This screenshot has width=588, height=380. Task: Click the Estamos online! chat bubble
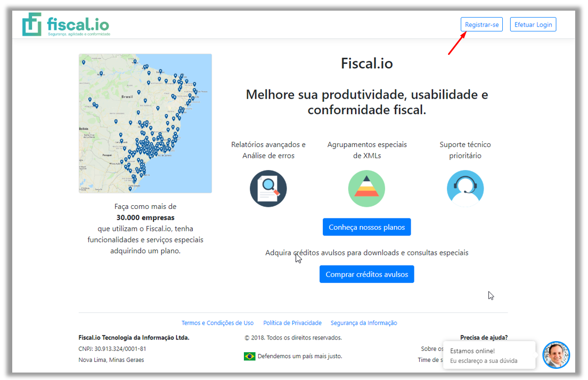coord(489,355)
